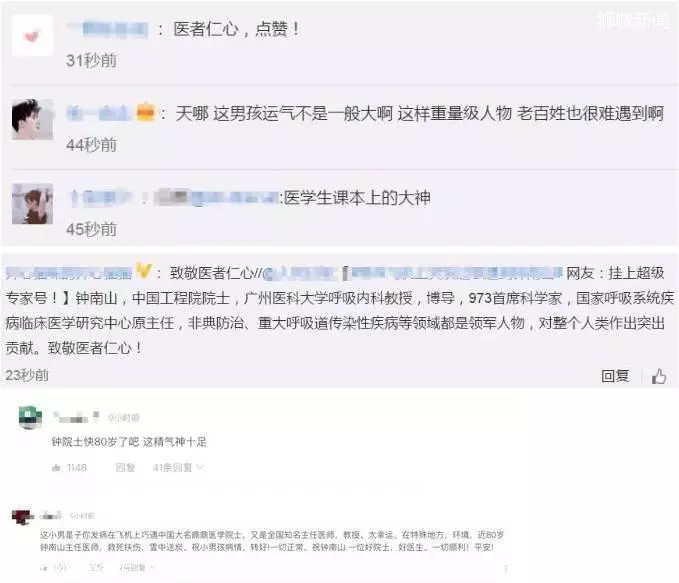Click the yellow V verified badge icon
679x583 pixels.
144,271
